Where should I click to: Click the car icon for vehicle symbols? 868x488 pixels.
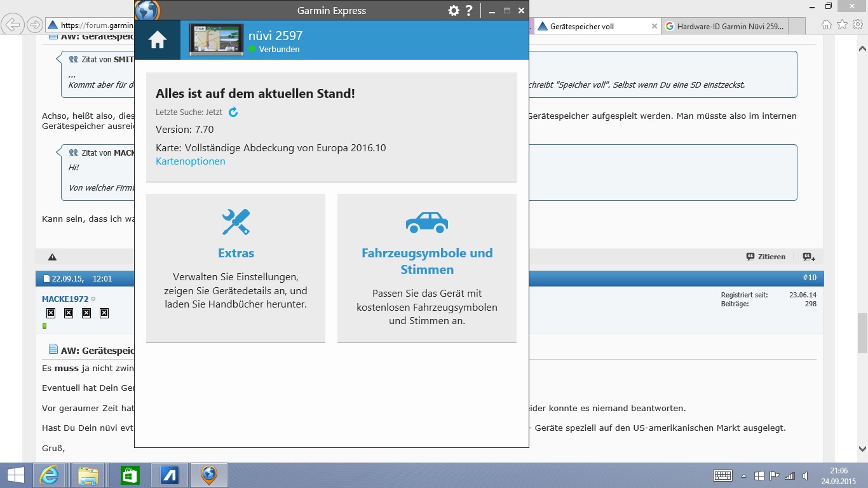427,222
